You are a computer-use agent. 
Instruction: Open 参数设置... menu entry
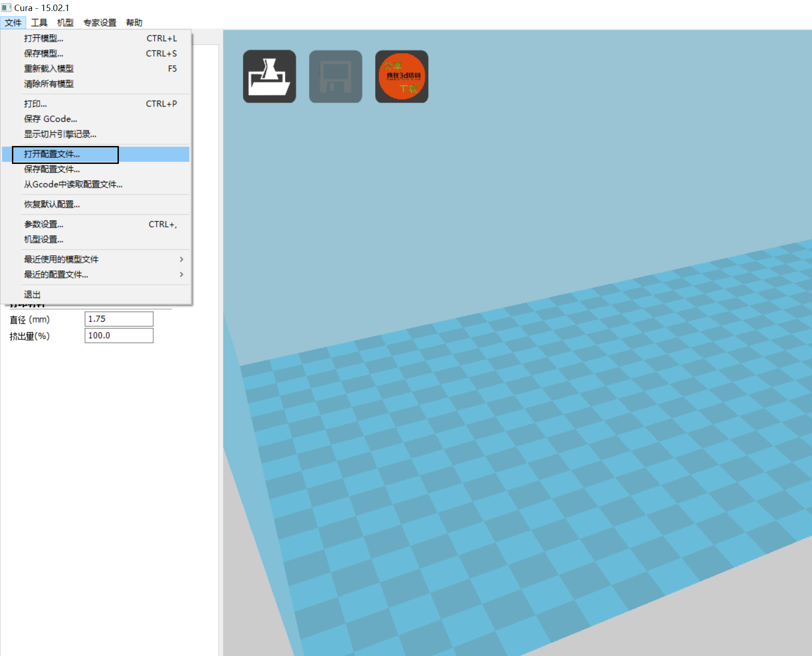[96, 224]
